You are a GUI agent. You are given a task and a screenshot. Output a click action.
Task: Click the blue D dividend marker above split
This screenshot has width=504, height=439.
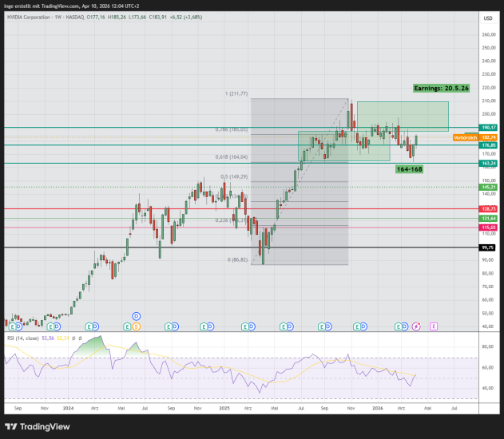(136, 317)
